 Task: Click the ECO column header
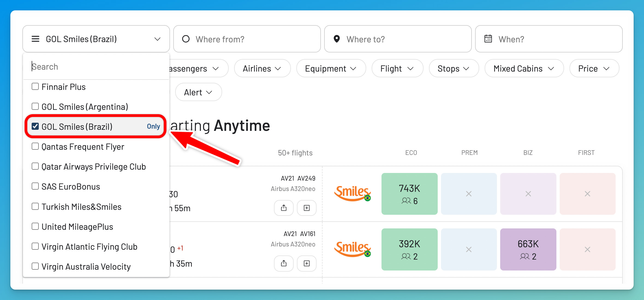tap(411, 153)
